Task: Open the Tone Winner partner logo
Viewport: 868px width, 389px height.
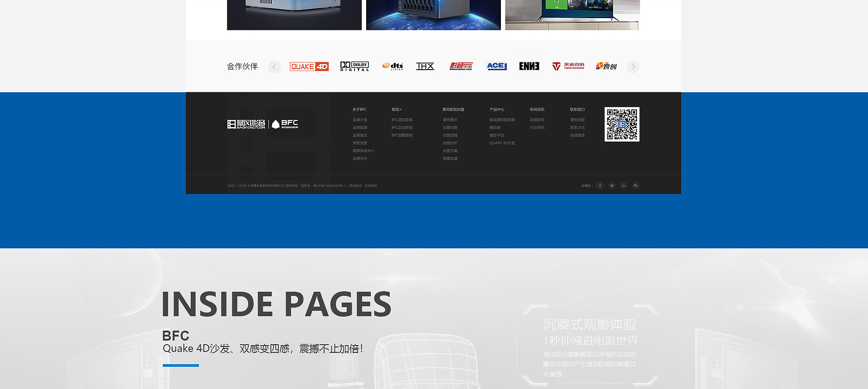Action: [568, 66]
